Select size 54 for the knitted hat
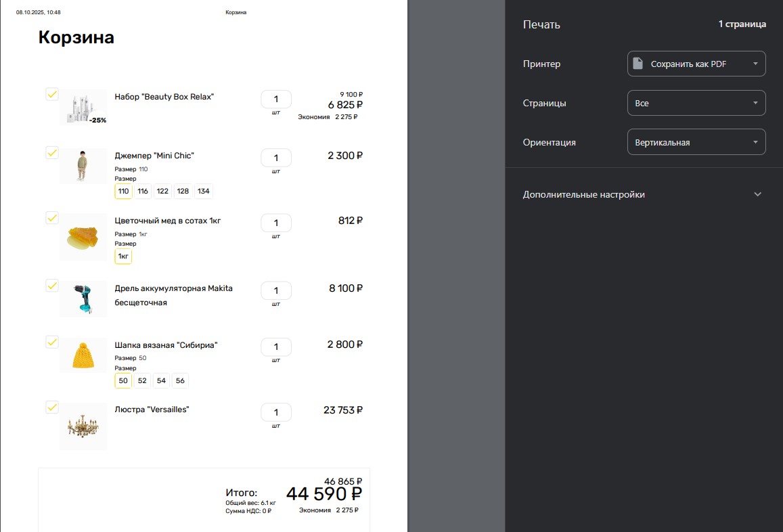 point(161,381)
